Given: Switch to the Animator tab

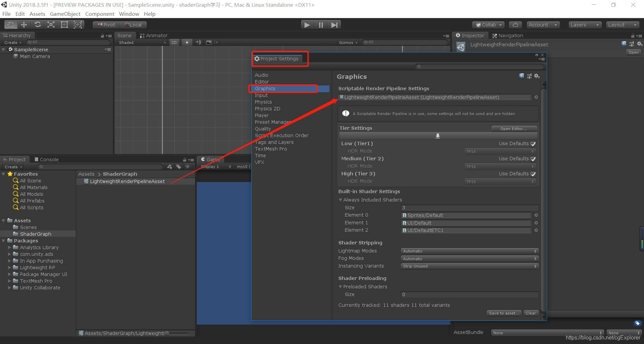Looking at the screenshot, I should coord(154,36).
